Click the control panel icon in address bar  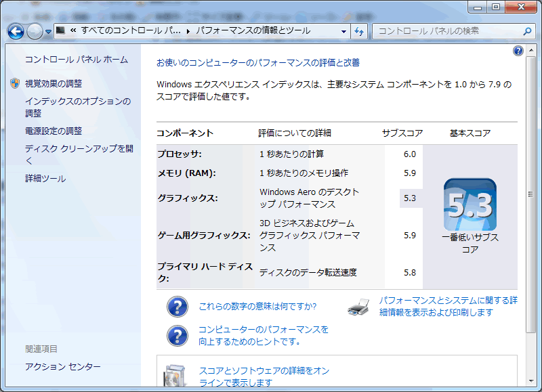click(x=60, y=30)
